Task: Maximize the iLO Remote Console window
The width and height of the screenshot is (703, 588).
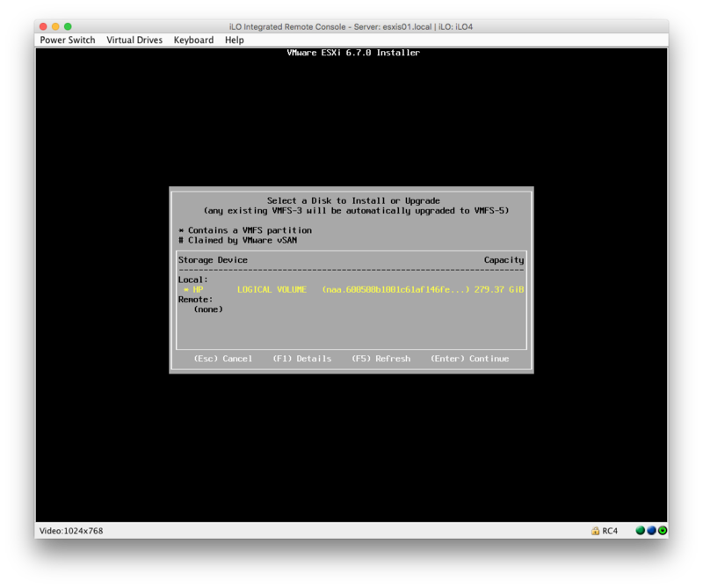Action: pyautogui.click(x=68, y=26)
